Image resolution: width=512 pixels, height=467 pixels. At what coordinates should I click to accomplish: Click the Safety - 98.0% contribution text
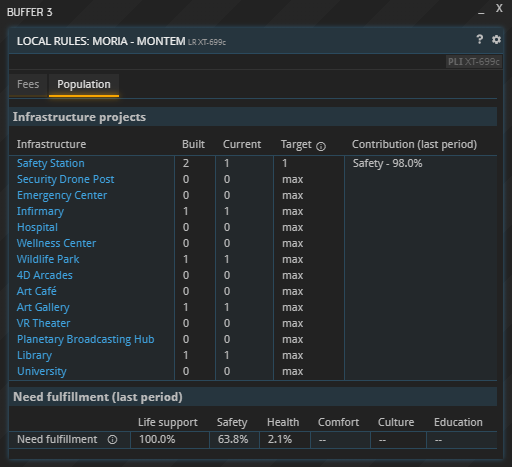[x=388, y=163]
